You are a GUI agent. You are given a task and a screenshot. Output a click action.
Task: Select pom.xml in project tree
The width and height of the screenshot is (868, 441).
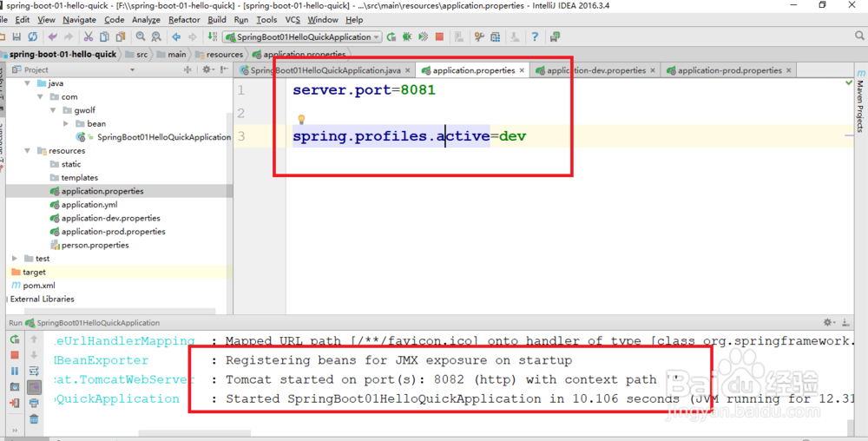coord(39,286)
